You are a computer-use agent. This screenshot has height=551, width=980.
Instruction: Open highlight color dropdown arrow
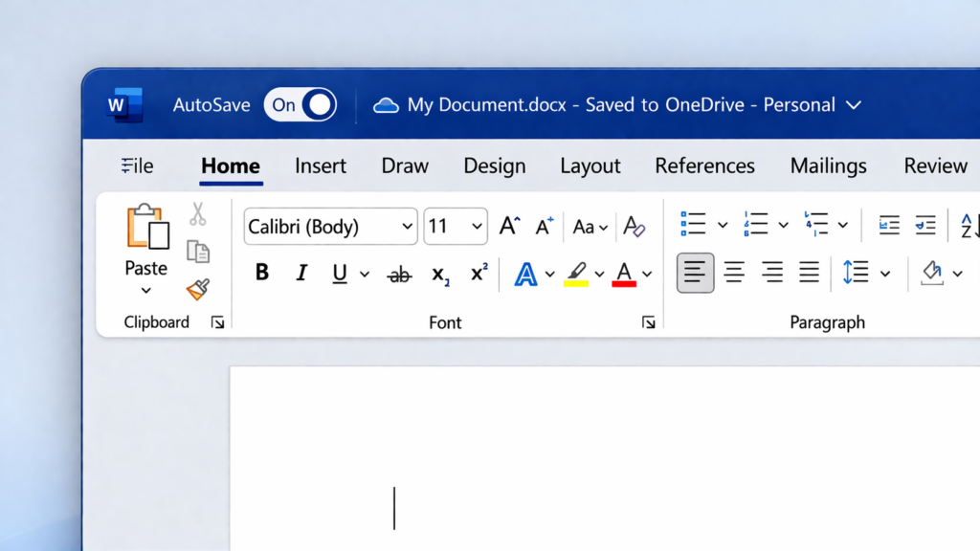[599, 275]
